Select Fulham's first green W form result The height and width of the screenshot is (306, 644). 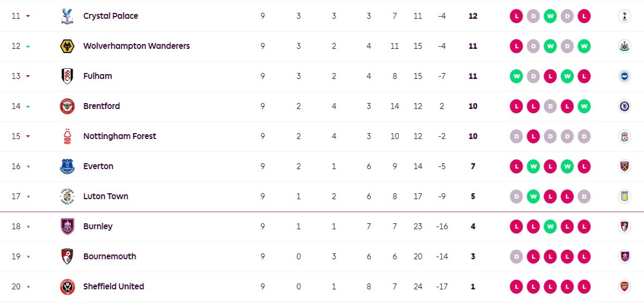point(516,76)
